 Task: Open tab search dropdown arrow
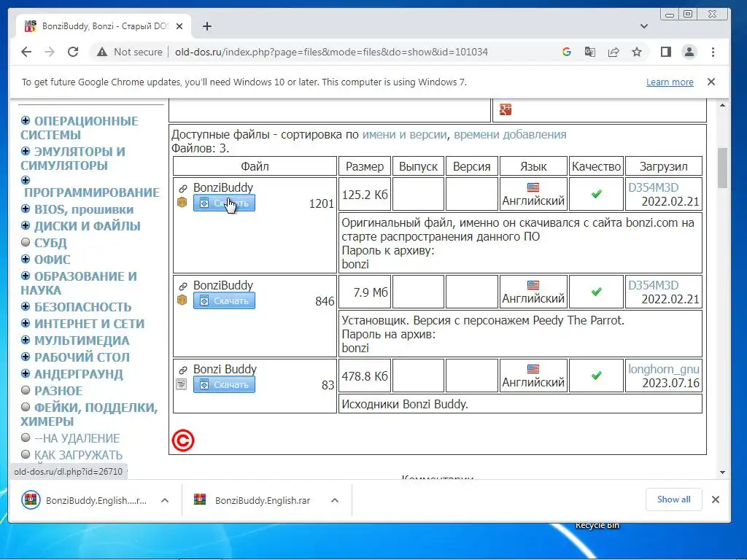tap(644, 26)
